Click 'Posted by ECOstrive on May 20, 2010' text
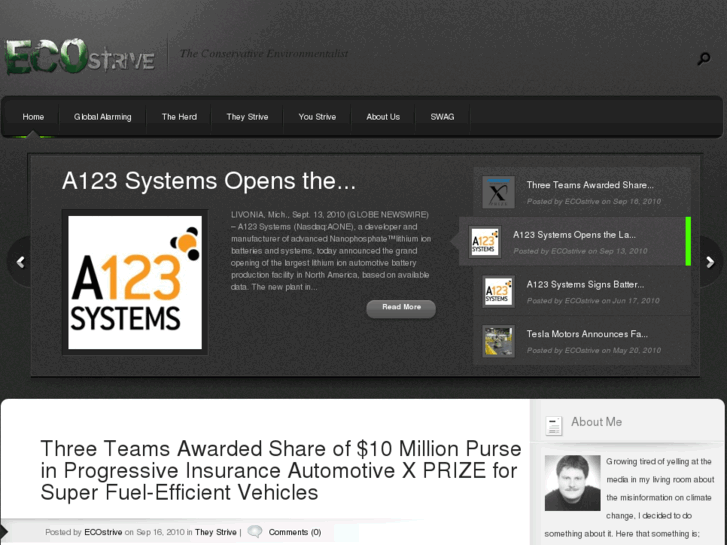The height and width of the screenshot is (545, 727). click(x=594, y=350)
